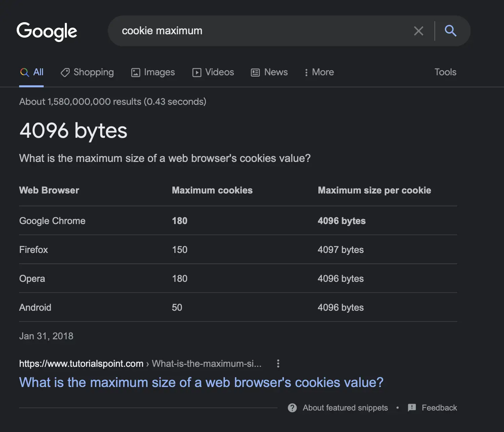504x432 pixels.
Task: Click the magnifying glass search icon
Action: pyautogui.click(x=451, y=31)
